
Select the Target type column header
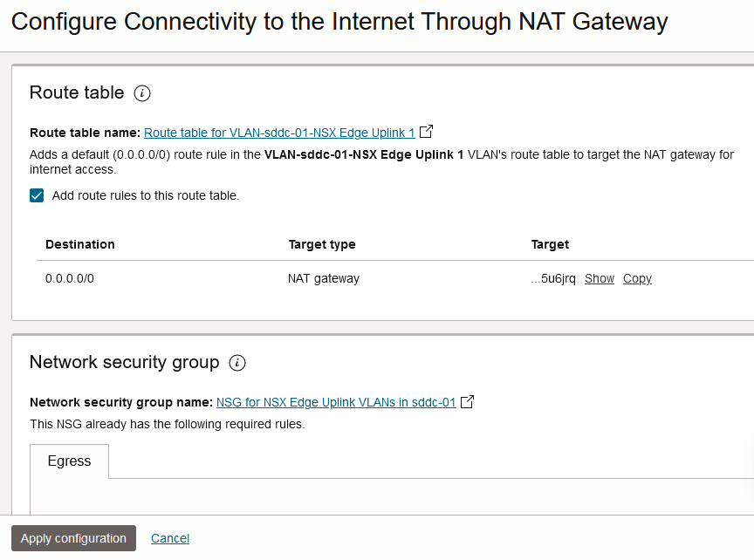click(323, 244)
